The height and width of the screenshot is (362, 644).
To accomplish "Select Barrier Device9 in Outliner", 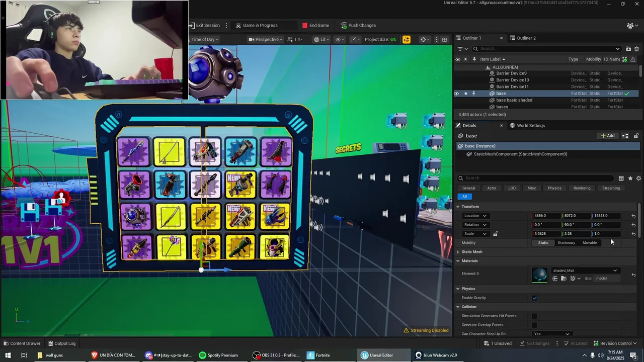I will point(511,73).
